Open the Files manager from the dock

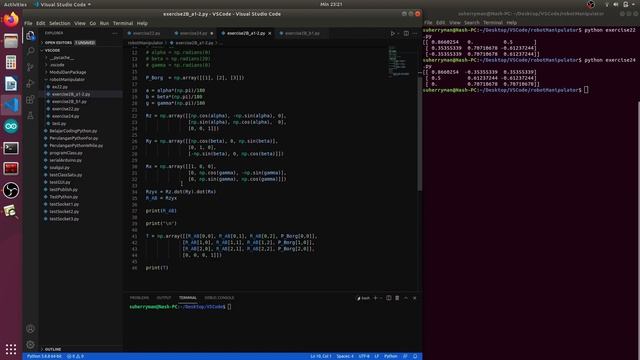tap(11, 41)
